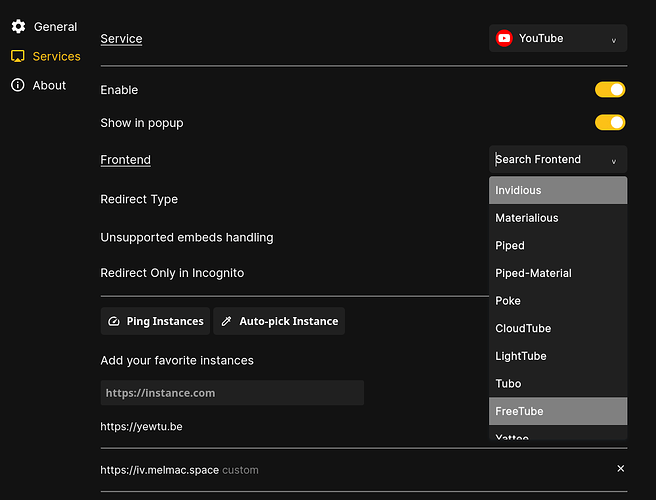The image size is (656, 500).
Task: Choose the Poke frontend option
Action: [558, 300]
